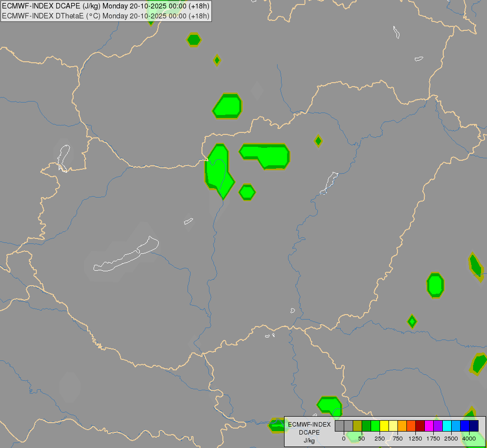Viewport: 487px width, 448px height.
Task: Click the bright green legend swatch
Action: pyautogui.click(x=376, y=426)
